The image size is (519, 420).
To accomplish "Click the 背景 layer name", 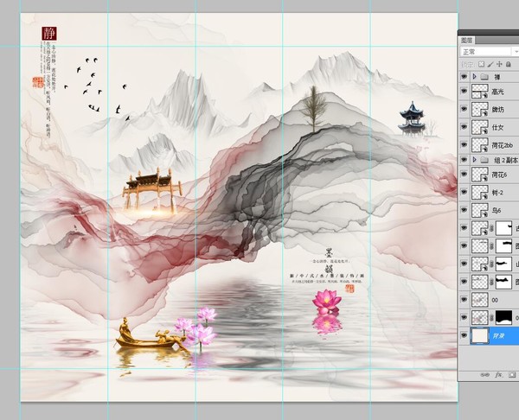I will click(x=499, y=335).
